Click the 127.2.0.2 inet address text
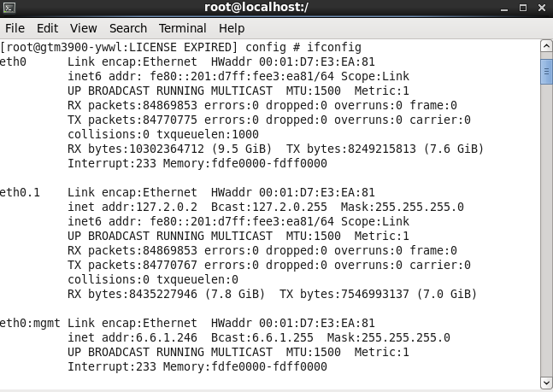Image resolution: width=553 pixels, height=392 pixels. 167,207
